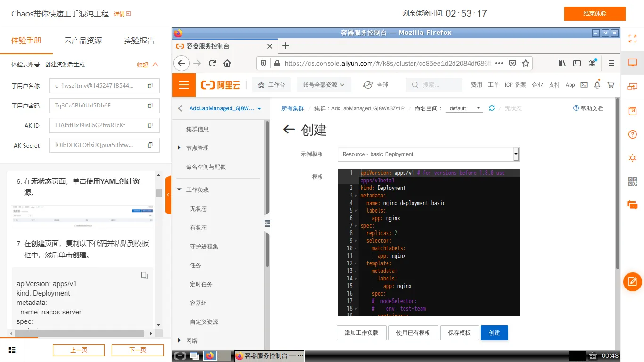Open the Firefox hamburger menu

(611, 63)
